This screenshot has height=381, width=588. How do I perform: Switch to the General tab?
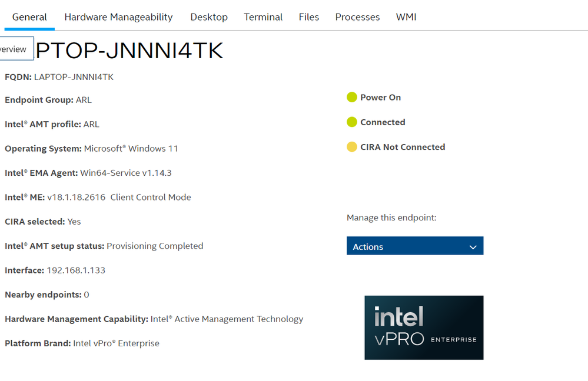coord(29,17)
